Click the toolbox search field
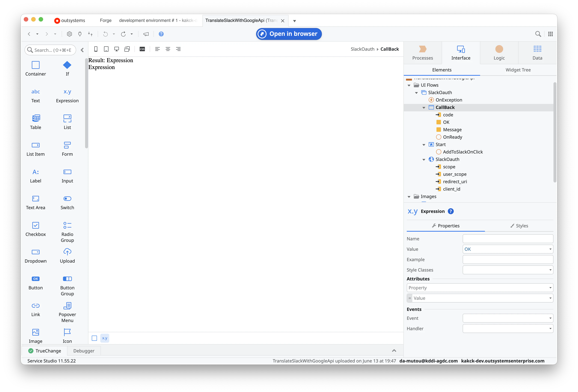 pos(50,50)
